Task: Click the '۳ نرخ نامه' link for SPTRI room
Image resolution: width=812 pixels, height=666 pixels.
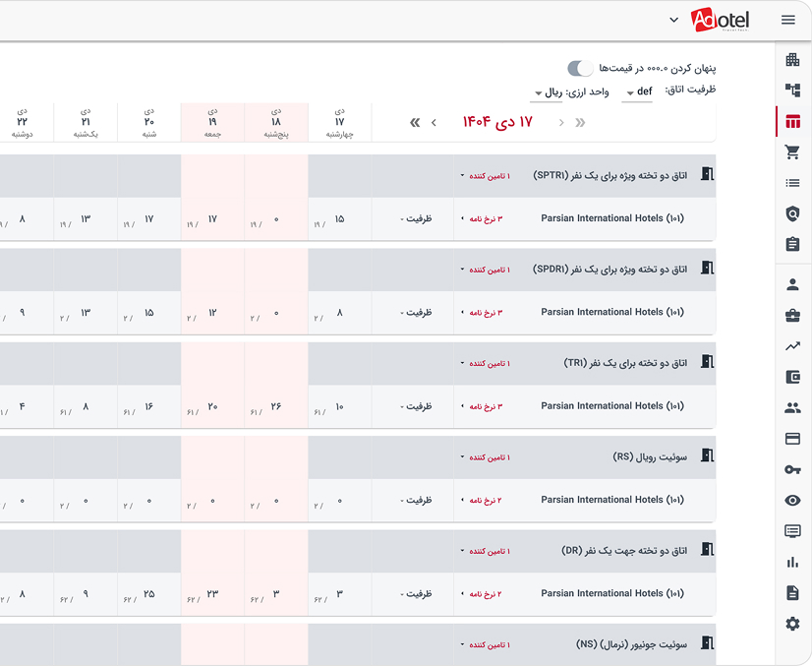Action: (482, 218)
